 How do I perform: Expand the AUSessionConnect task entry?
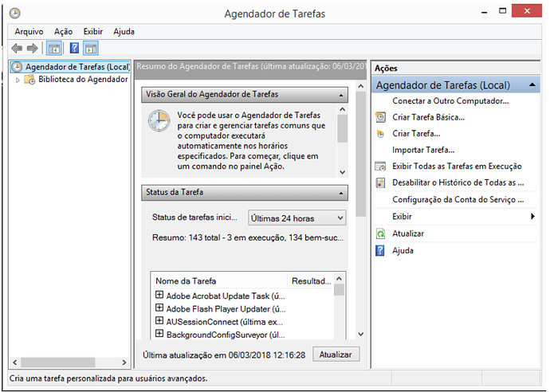click(159, 321)
